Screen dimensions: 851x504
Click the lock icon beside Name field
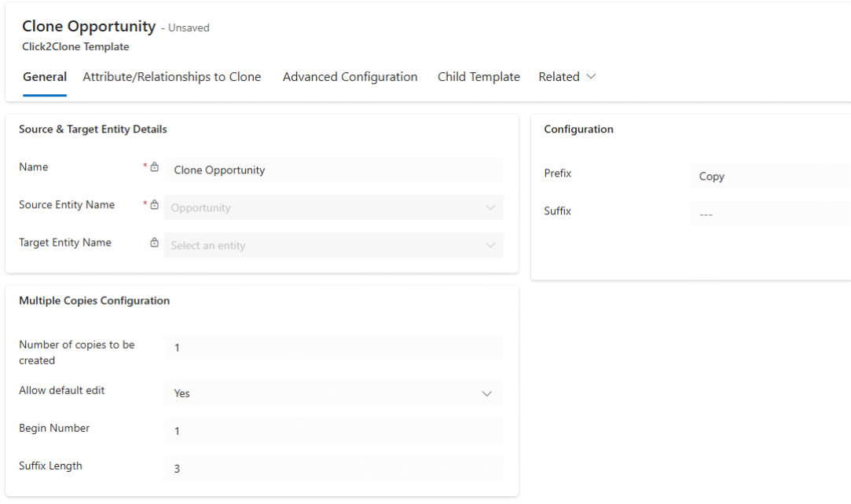click(155, 167)
